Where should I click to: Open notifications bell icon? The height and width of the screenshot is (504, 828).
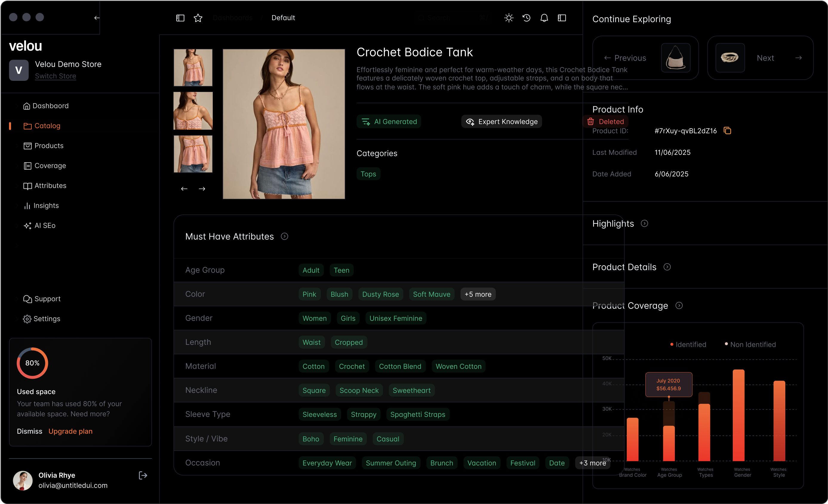544,18
